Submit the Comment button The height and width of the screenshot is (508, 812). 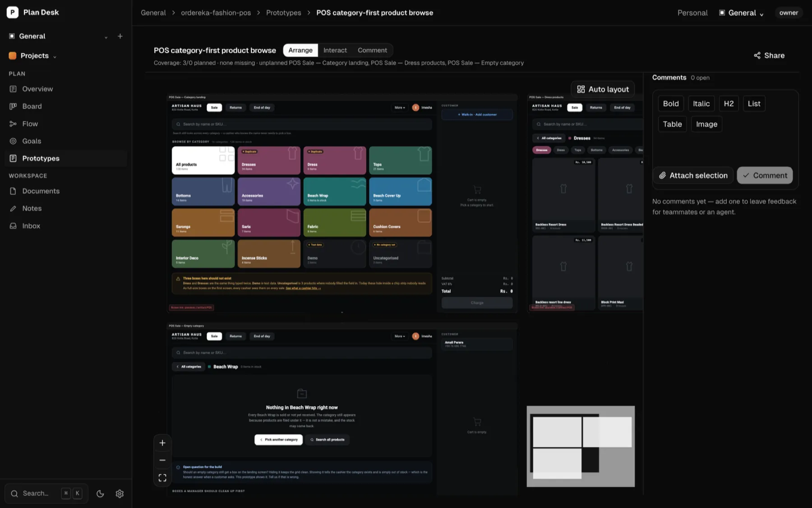click(765, 175)
